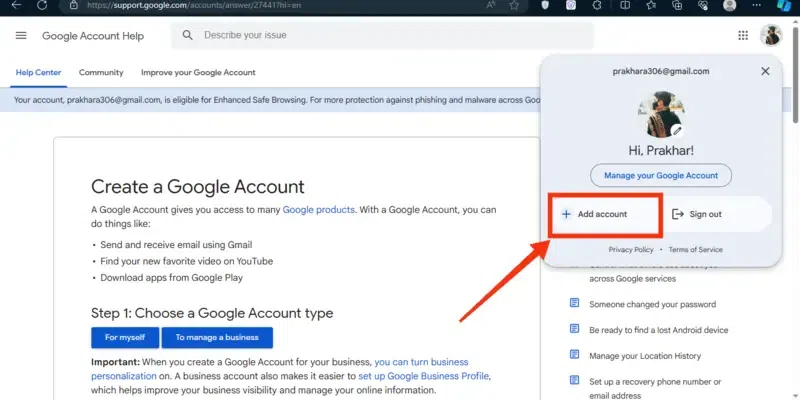The width and height of the screenshot is (800, 400).
Task: Choose the To manage a business button
Action: (x=217, y=338)
